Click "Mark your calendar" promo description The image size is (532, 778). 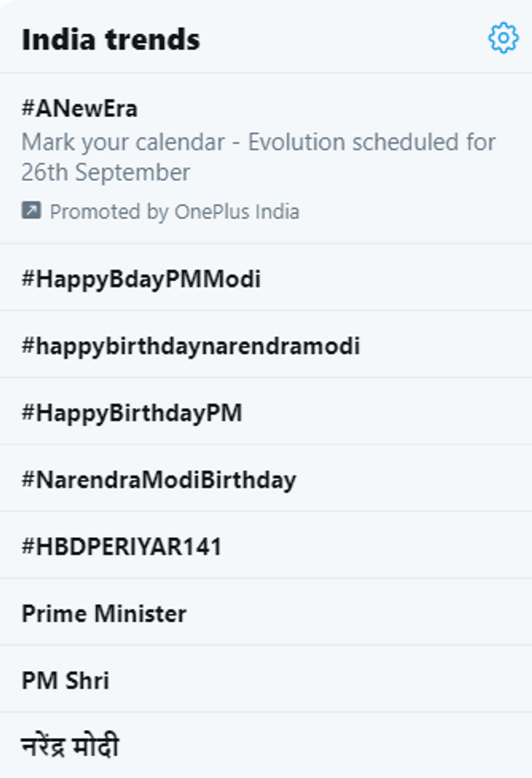(x=123, y=142)
